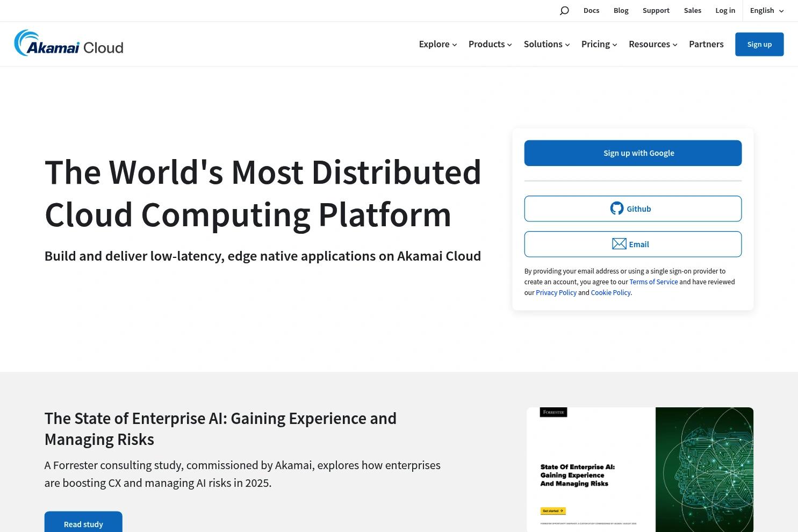Open the Terms of Service link

pyautogui.click(x=653, y=282)
